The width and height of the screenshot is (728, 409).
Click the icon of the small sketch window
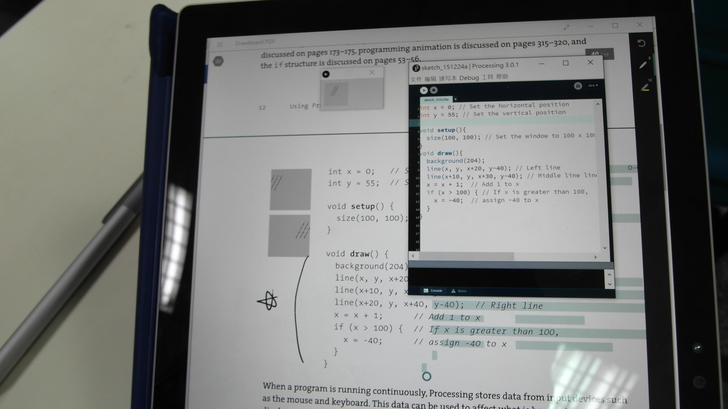(326, 74)
